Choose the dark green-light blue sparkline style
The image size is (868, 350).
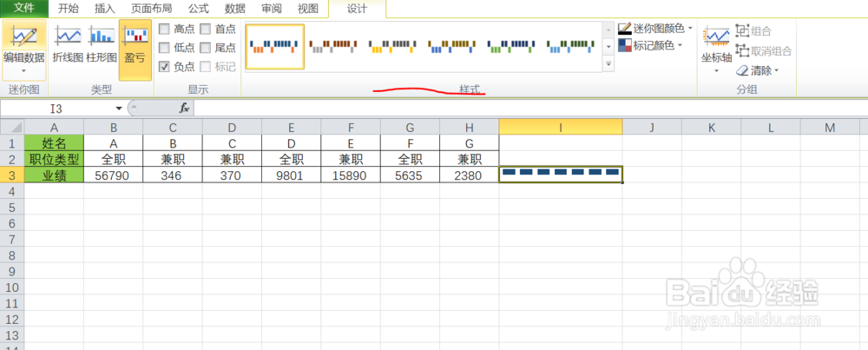[x=570, y=47]
